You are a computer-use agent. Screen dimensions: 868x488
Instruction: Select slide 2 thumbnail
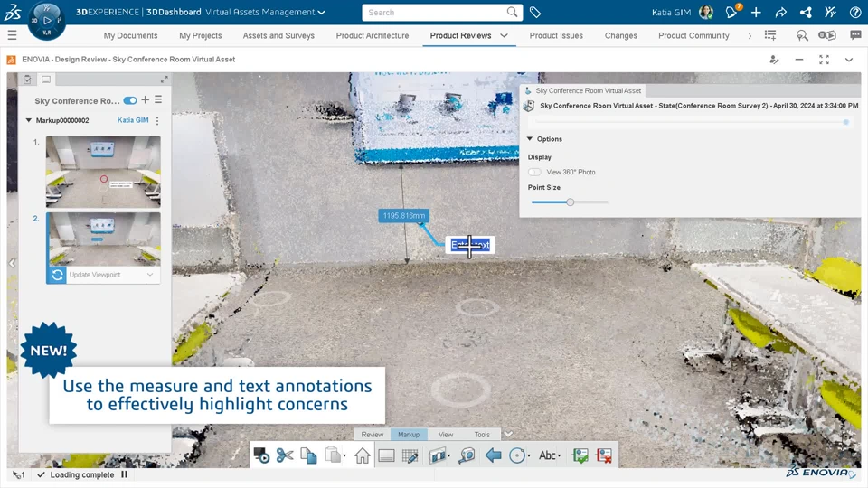(103, 239)
